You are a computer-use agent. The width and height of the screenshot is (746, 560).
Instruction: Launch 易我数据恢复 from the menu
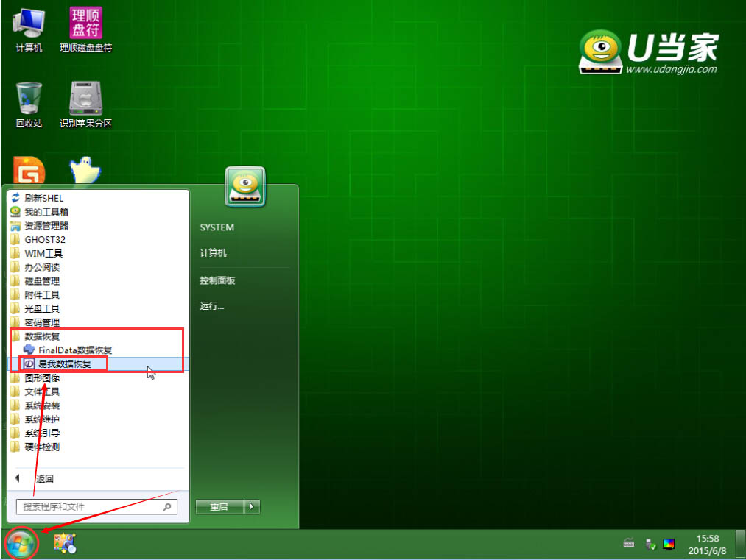(x=65, y=364)
